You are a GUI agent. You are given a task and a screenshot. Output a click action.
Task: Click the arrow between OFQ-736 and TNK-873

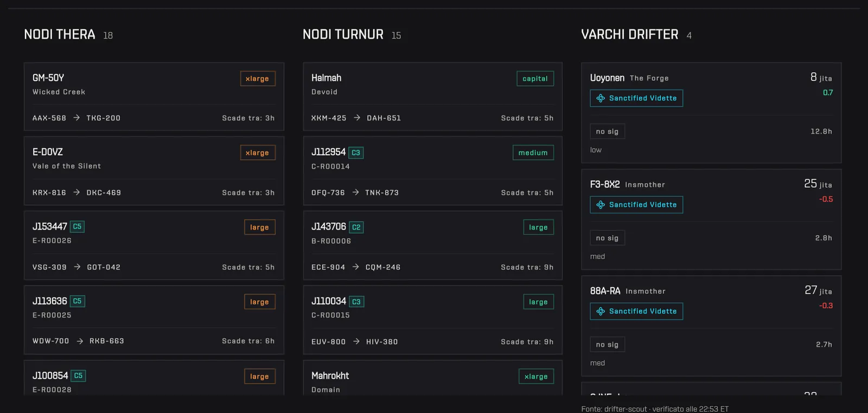tap(355, 192)
